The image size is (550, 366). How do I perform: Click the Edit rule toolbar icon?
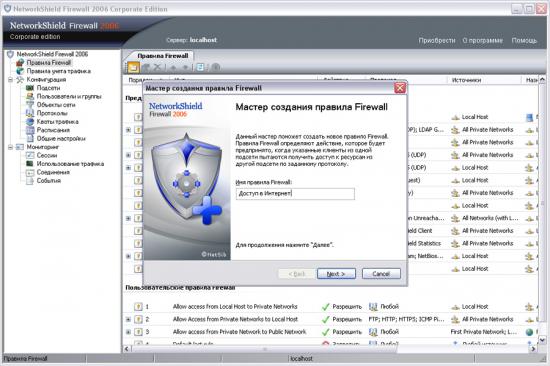tap(146, 67)
